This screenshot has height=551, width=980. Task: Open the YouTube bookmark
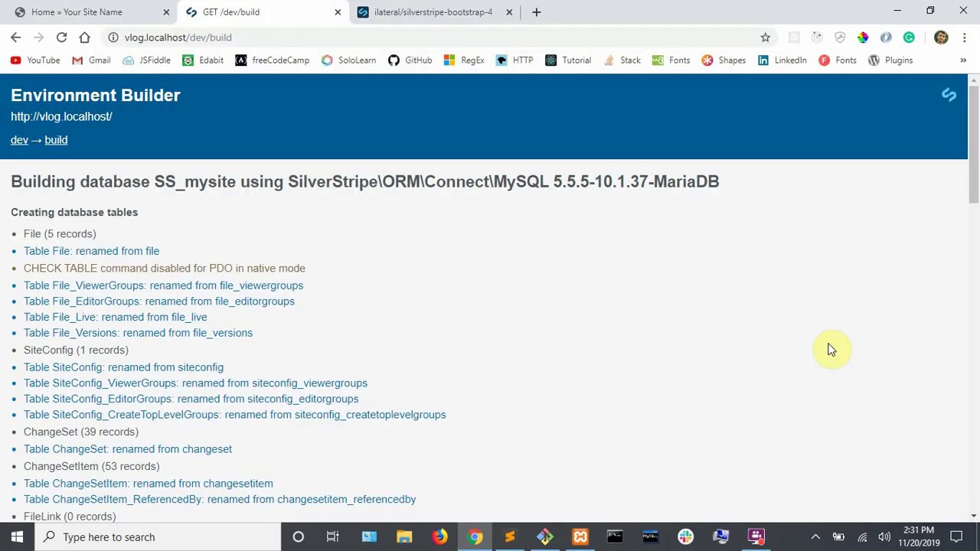[35, 60]
